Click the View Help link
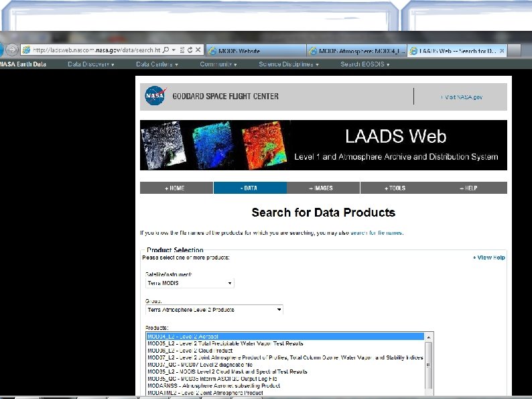Screen dimensions: 532x399 [x=489, y=258]
